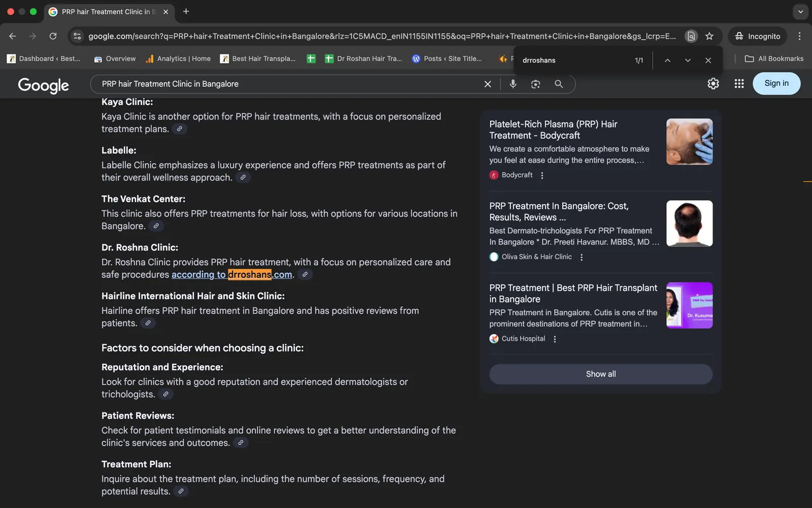The image size is (812, 508).
Task: Open the Chrome three-dot menu
Action: point(799,36)
